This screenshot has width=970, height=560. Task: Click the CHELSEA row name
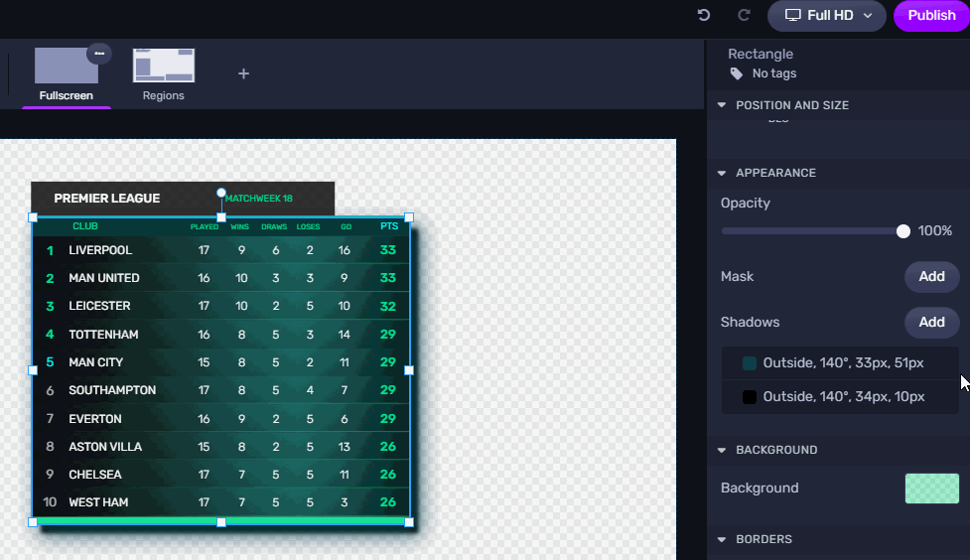pos(95,475)
